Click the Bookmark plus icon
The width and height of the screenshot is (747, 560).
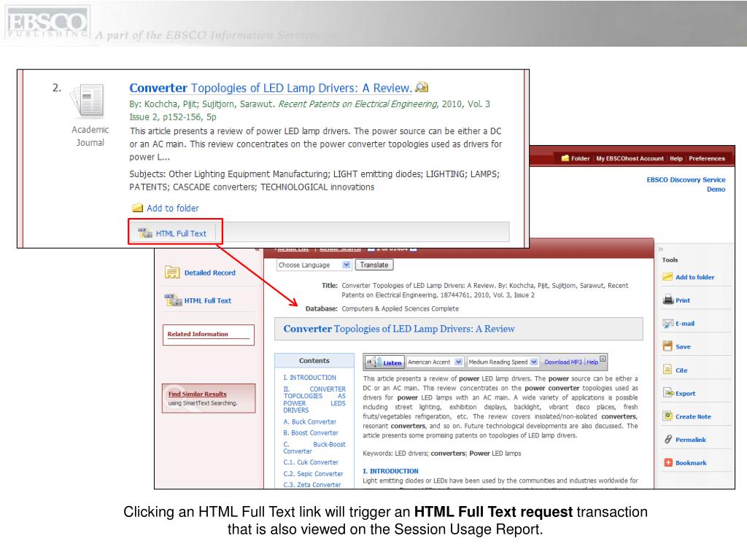pos(667,462)
